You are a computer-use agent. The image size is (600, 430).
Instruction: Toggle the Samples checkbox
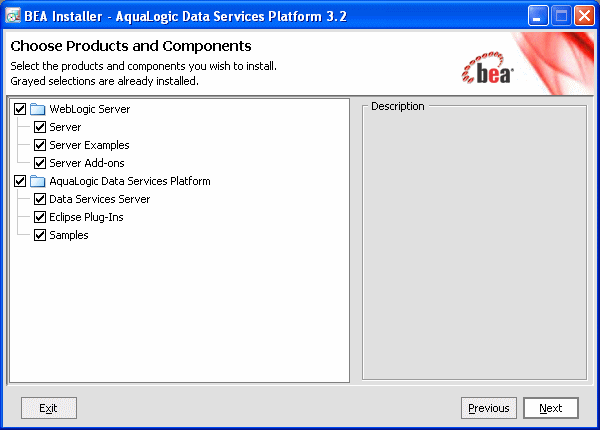pyautogui.click(x=40, y=235)
